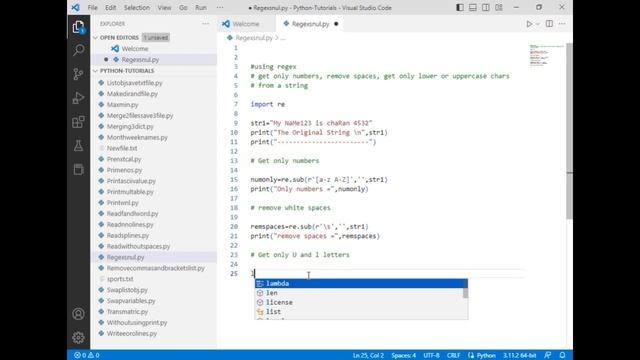Open the Selection menu
This screenshot has height=360, width=640.
pos(137,8)
